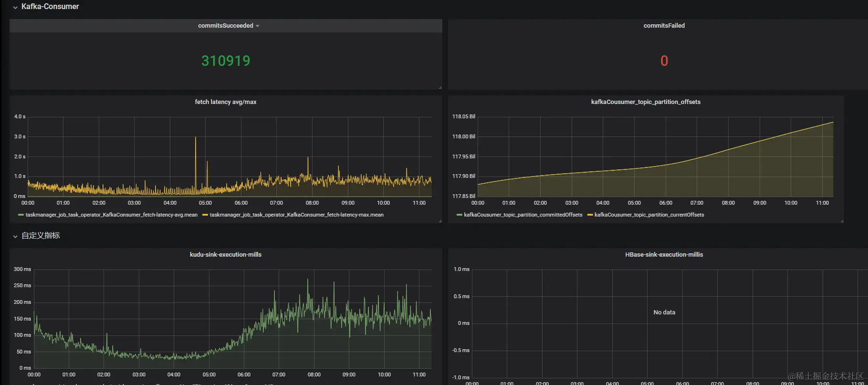Click the resize handle of commitsSucceeded panel
The width and height of the screenshot is (868, 385).
(440, 87)
